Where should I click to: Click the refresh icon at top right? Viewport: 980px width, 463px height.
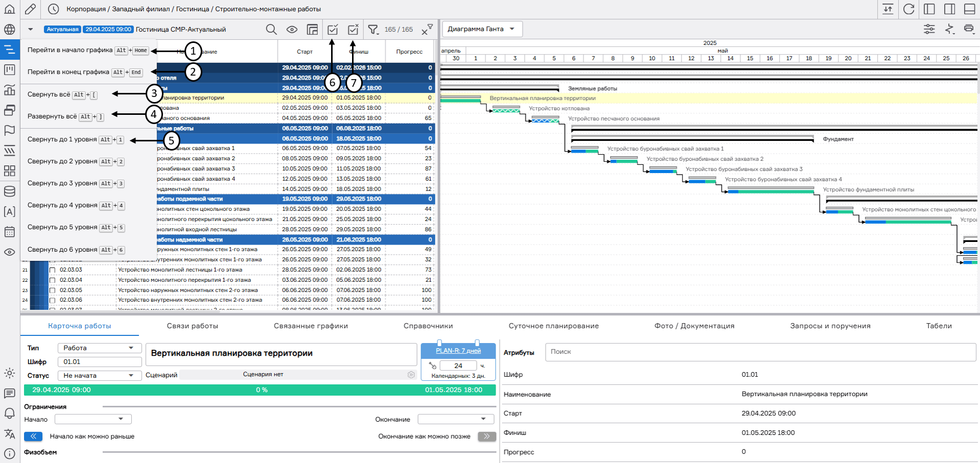tap(908, 9)
